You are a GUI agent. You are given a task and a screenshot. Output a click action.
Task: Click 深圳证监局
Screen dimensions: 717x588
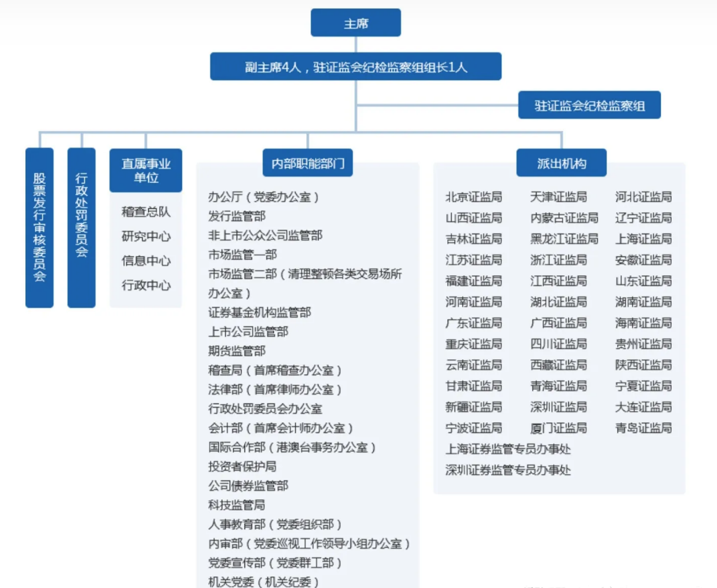pos(558,407)
